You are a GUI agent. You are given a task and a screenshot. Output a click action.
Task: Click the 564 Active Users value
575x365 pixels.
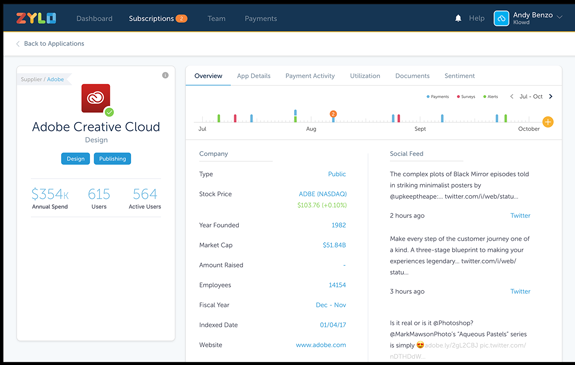point(145,194)
